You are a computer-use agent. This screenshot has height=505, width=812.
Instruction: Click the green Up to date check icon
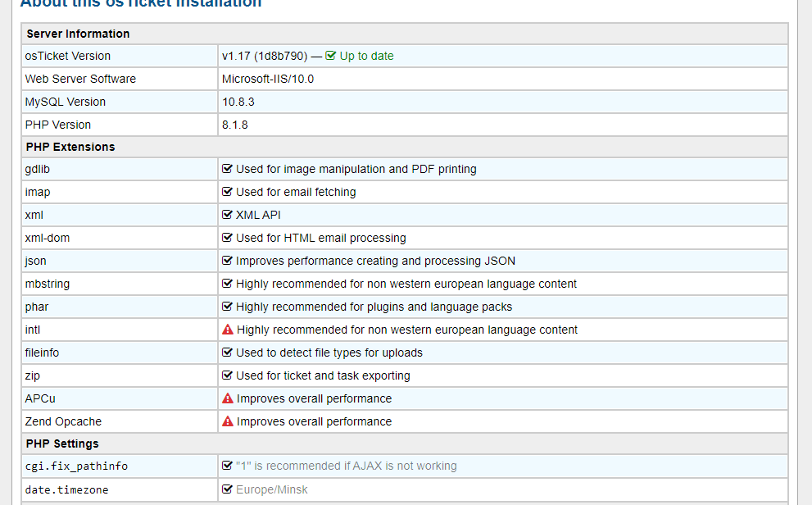click(330, 56)
